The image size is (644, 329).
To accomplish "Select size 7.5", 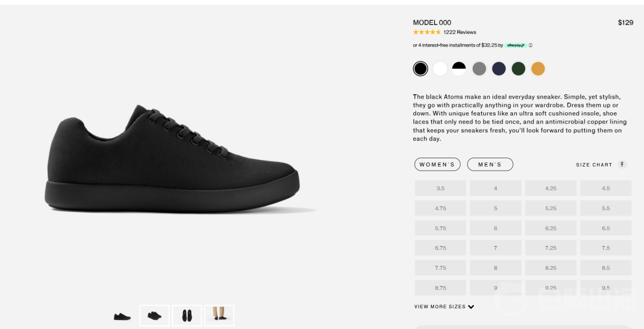I will 606,248.
